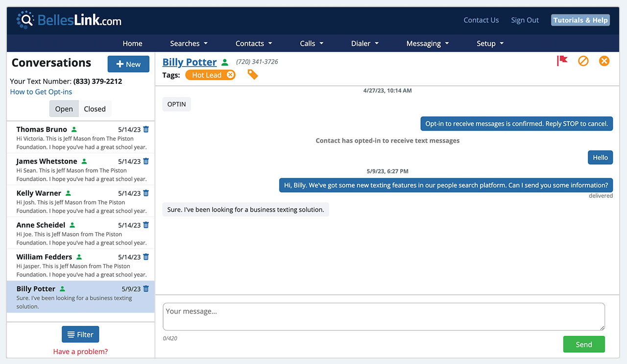Click the orange block contact icon
Viewport: 627px width, 364px height.
583,61
